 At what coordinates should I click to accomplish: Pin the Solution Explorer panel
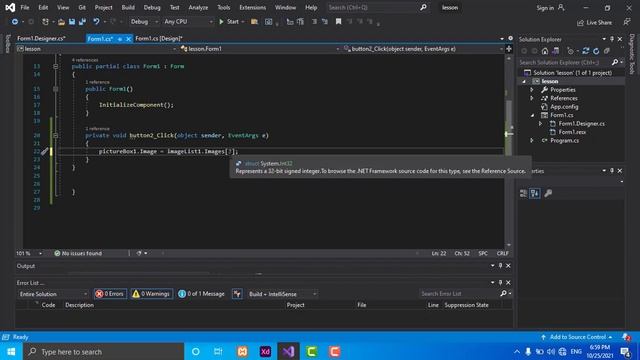(x=611, y=39)
